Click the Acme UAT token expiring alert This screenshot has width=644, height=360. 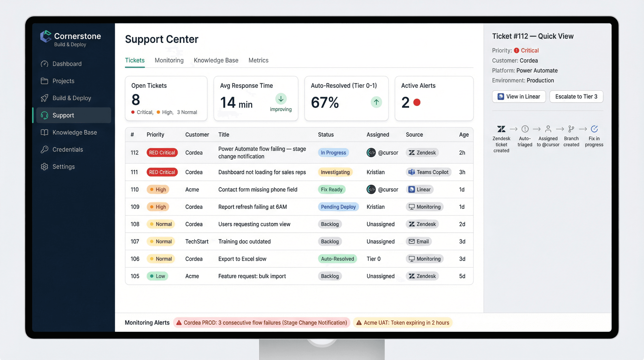402,323
